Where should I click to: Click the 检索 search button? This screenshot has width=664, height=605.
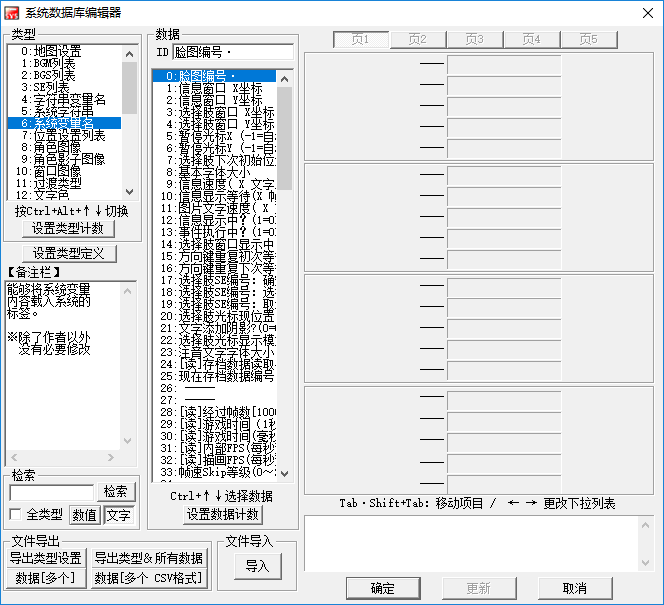[116, 492]
